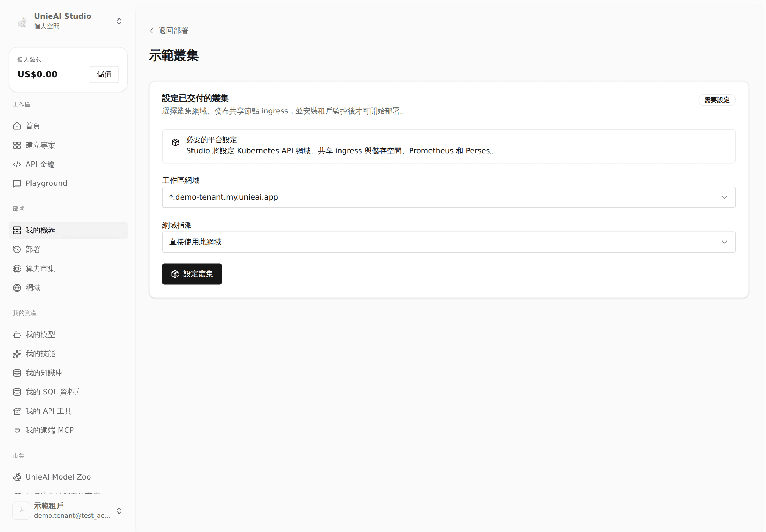Go back via 返回部署 link

click(x=169, y=31)
